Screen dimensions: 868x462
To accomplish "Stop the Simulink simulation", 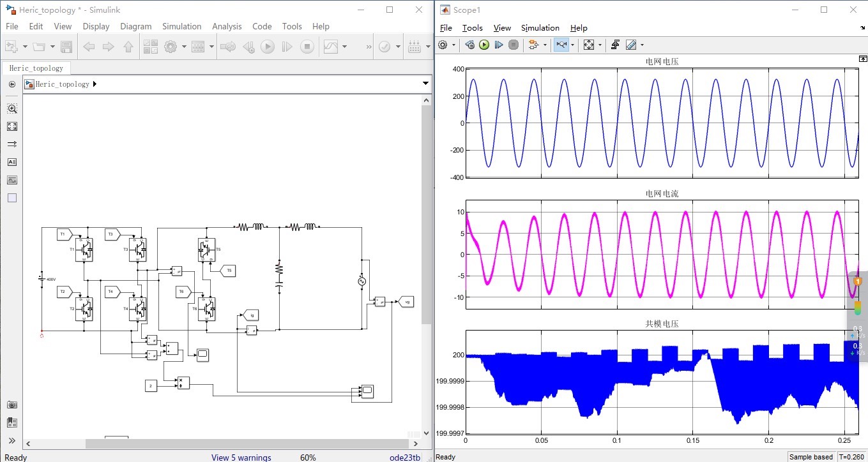I will click(307, 47).
